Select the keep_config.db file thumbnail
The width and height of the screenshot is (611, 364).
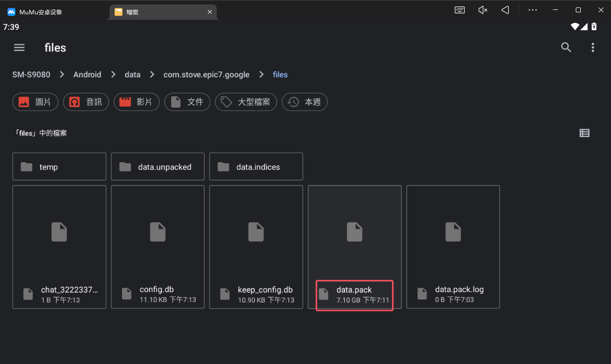click(256, 232)
